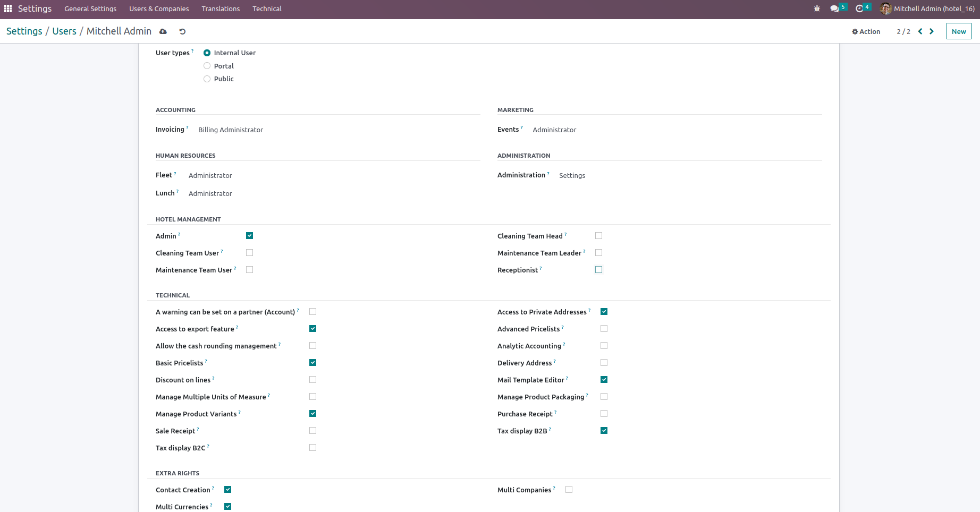980x512 pixels.
Task: Toggle Discount on lines checkbox
Action: point(312,380)
